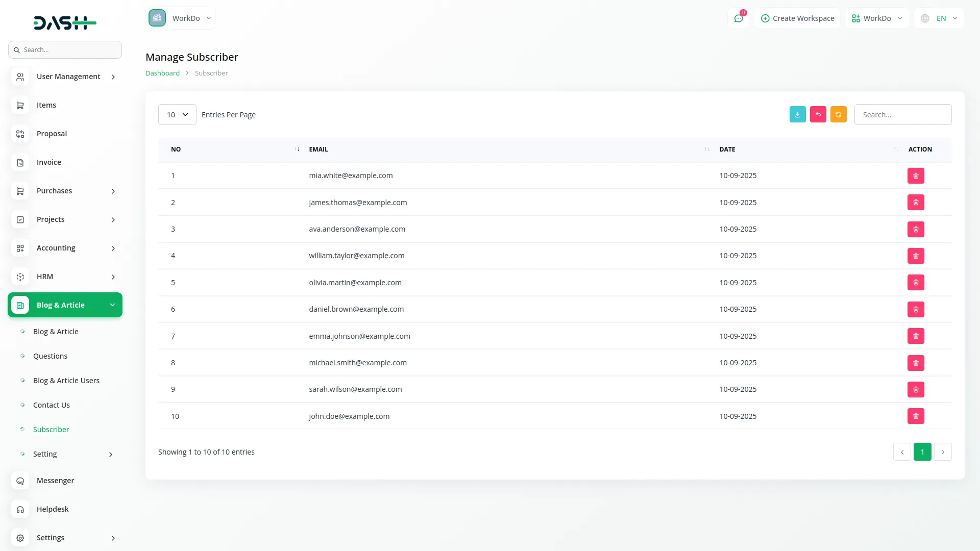Open the Questions submenu item

[x=50, y=356]
